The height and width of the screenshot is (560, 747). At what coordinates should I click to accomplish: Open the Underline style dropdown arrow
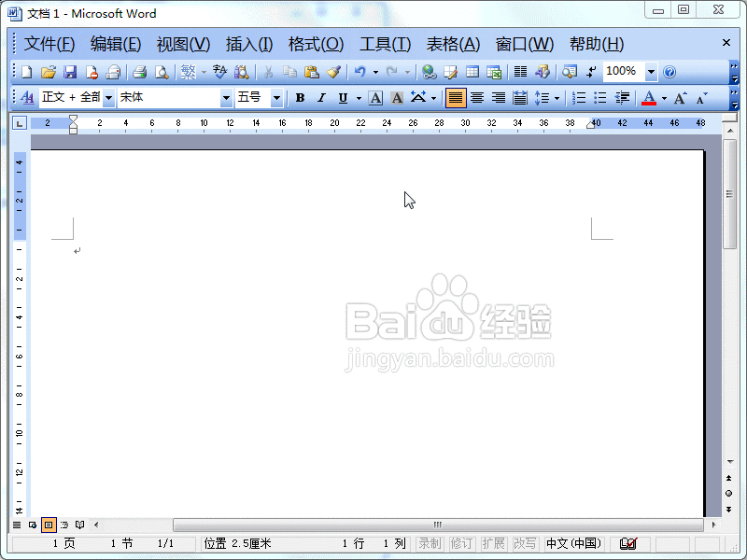(x=359, y=99)
